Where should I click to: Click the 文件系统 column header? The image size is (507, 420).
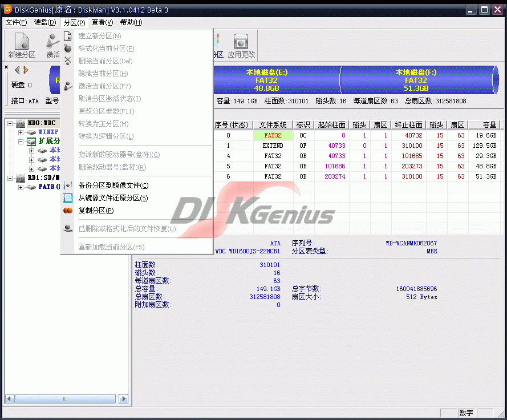[x=273, y=125]
